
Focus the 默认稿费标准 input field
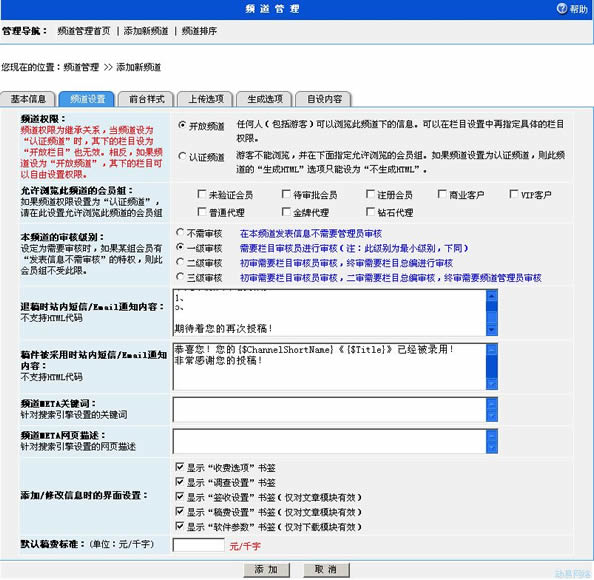click(199, 545)
